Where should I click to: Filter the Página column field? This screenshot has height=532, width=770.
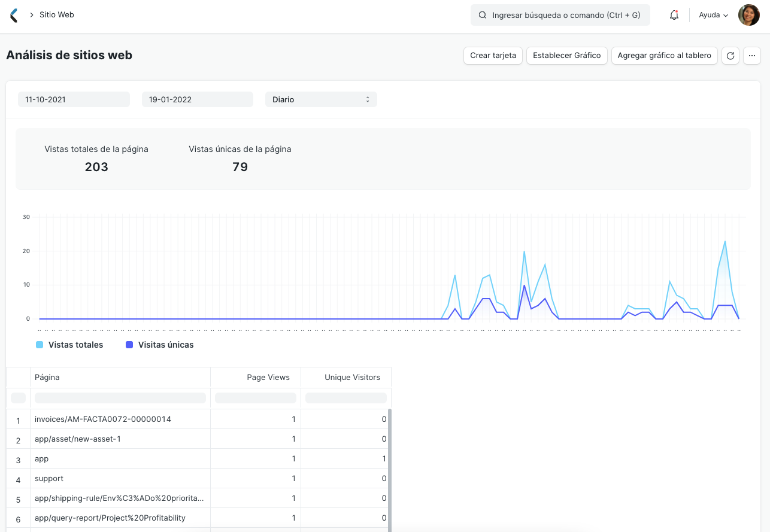click(x=120, y=398)
